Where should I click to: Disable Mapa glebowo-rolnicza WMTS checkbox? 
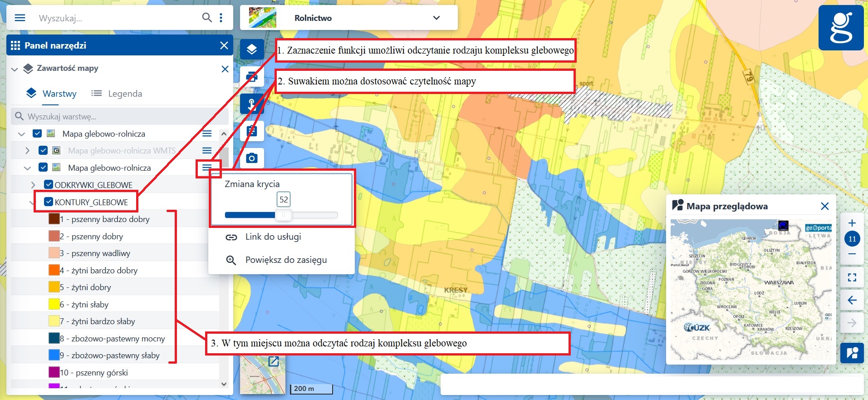pos(43,150)
